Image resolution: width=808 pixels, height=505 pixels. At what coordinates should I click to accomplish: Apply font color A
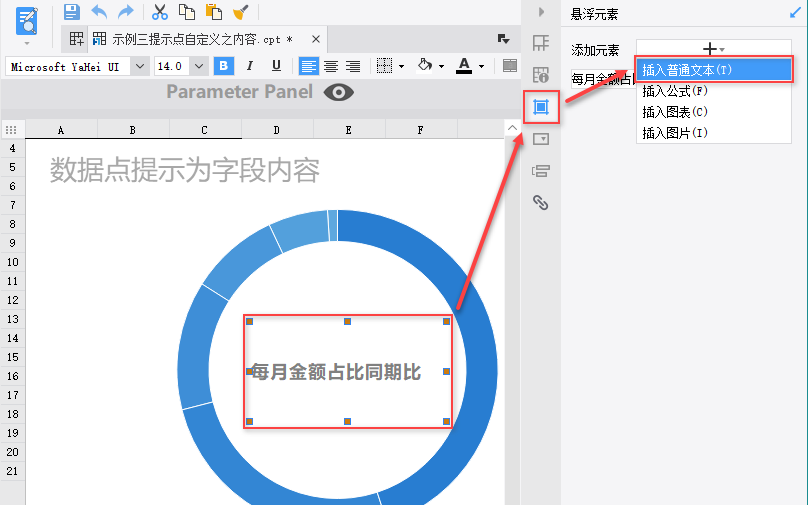(464, 65)
